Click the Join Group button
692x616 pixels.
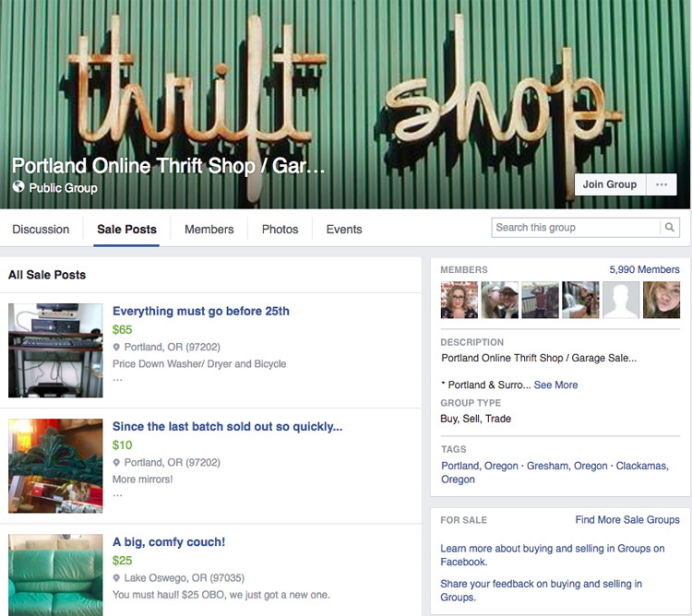610,184
